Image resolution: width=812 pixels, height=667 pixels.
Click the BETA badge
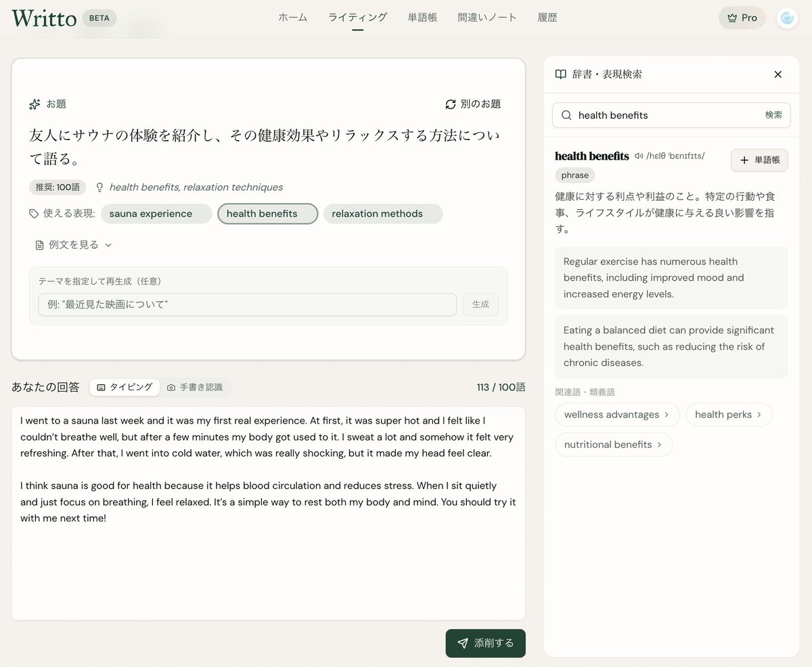[99, 18]
